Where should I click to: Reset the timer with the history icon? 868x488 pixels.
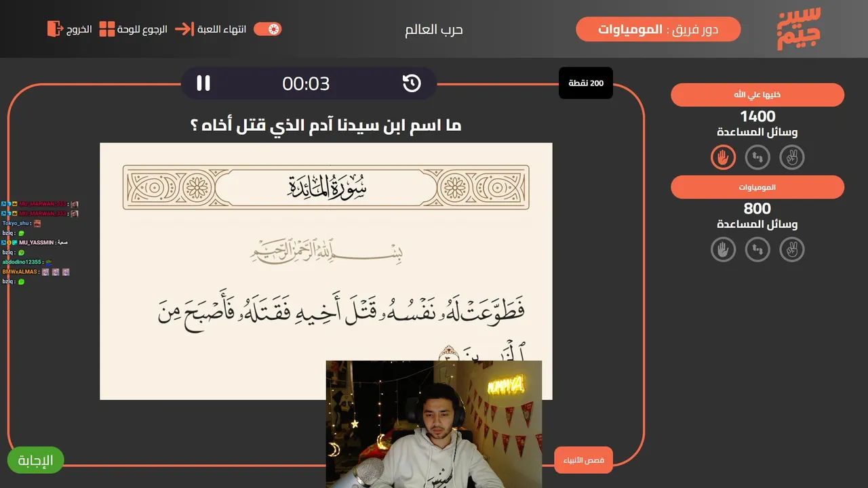[412, 83]
